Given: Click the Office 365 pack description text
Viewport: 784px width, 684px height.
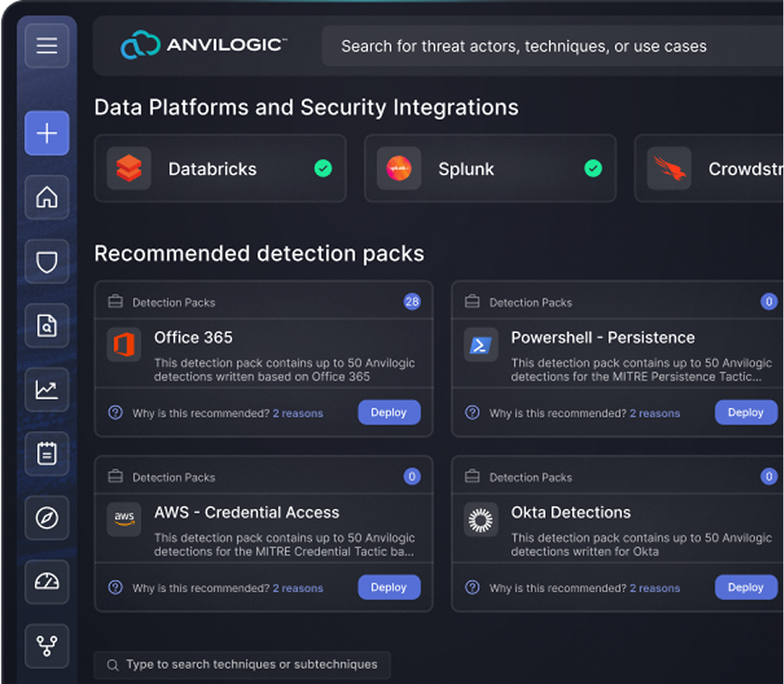Looking at the screenshot, I should (x=284, y=370).
